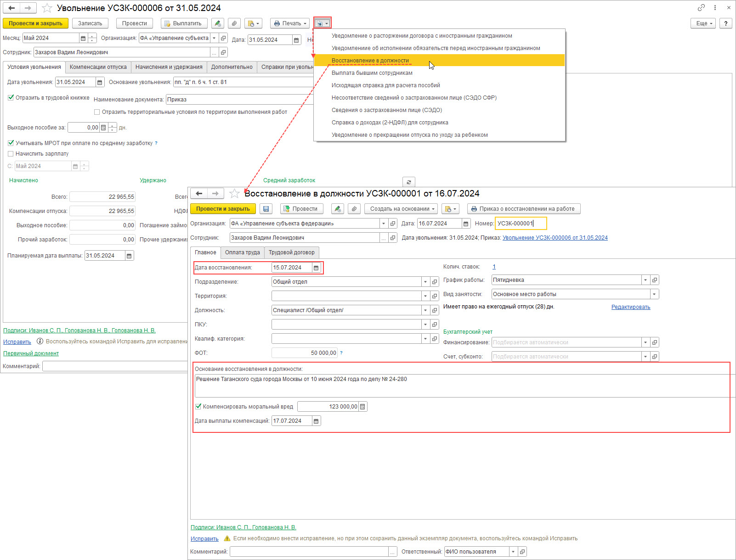Switch to 'Трудовой договор' tab
Viewport: 736px width, 560px height.
click(x=292, y=252)
